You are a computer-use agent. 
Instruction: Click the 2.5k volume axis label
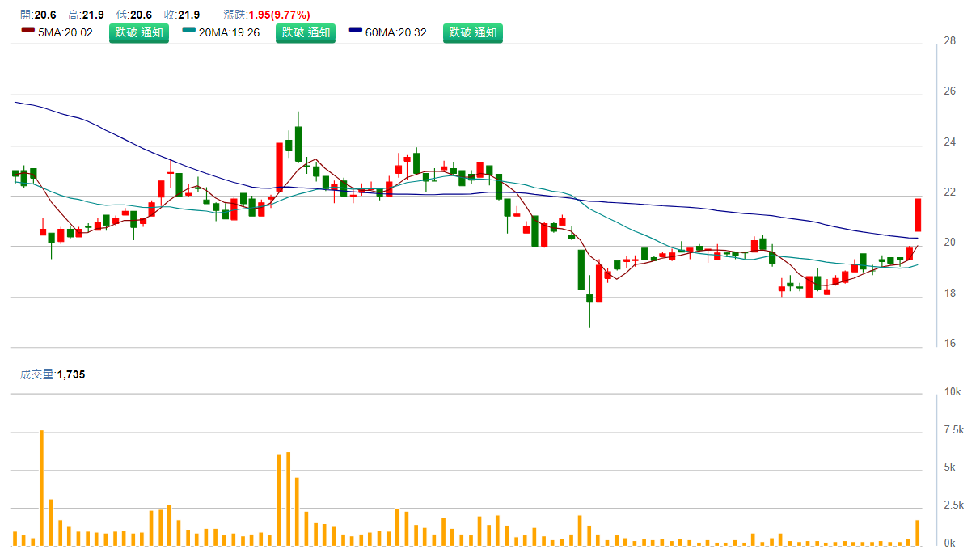pos(955,505)
